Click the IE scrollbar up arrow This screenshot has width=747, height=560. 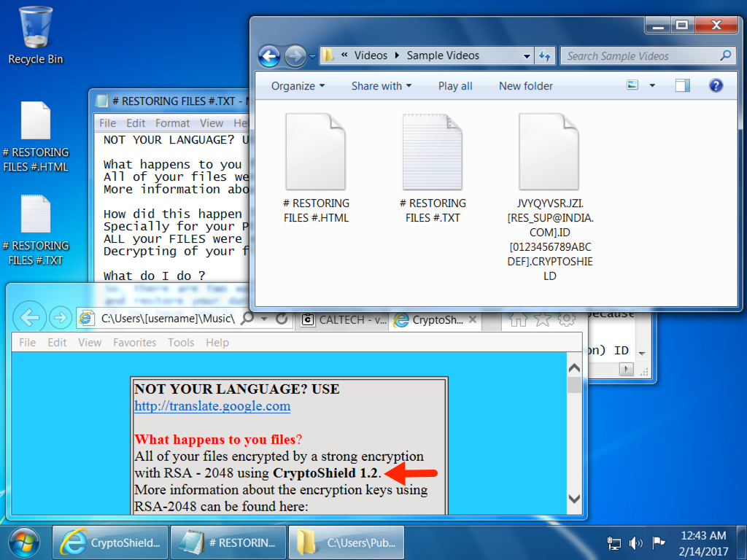575,367
